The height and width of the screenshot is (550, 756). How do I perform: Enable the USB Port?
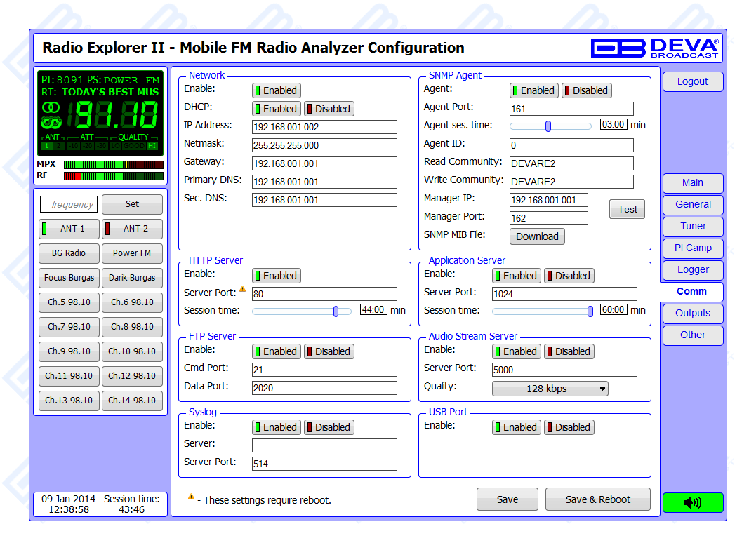point(516,427)
